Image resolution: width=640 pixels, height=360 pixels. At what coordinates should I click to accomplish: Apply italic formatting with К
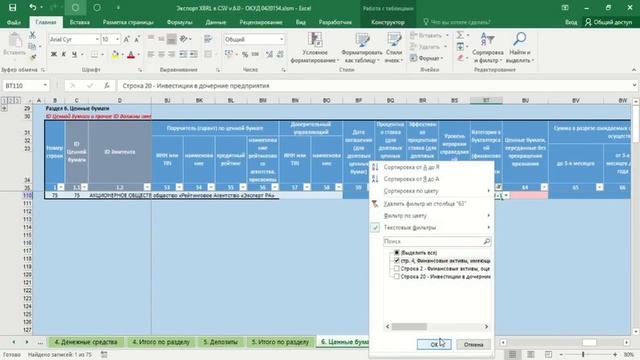coord(64,54)
